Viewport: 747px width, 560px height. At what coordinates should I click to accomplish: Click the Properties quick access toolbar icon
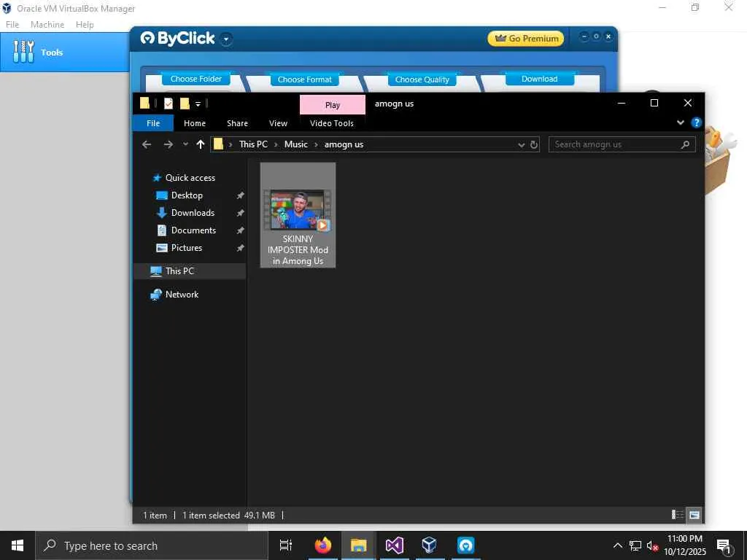point(169,104)
